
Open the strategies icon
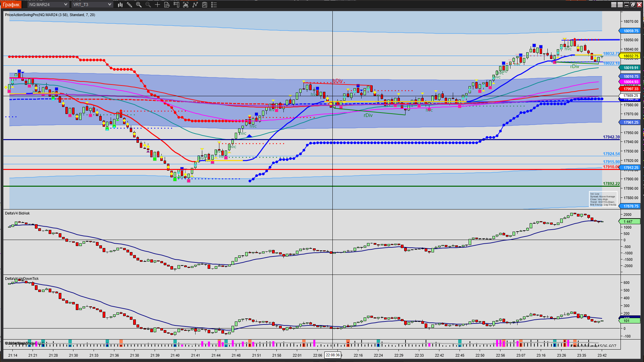click(205, 5)
